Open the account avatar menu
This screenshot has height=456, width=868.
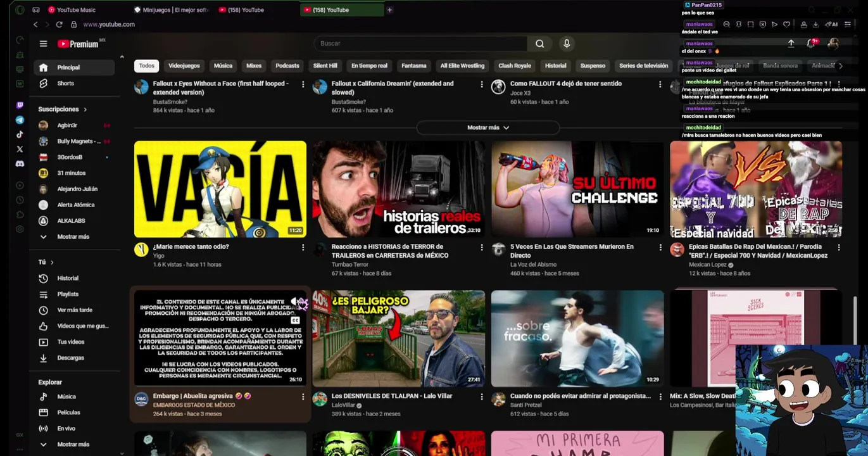pos(833,43)
